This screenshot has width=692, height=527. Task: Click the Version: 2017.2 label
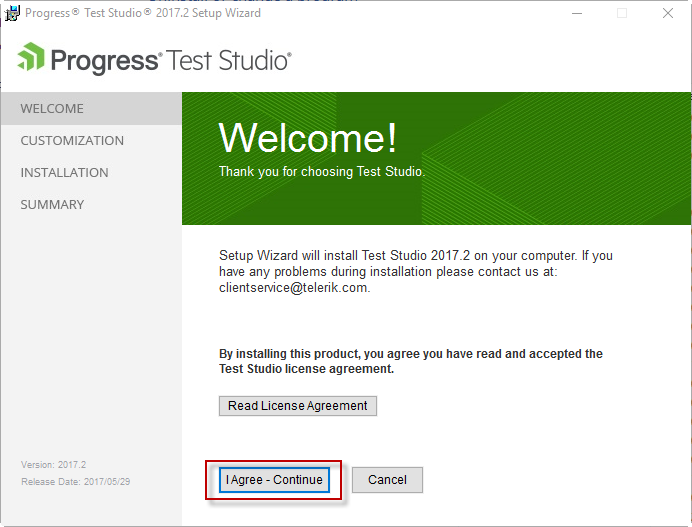tap(53, 465)
